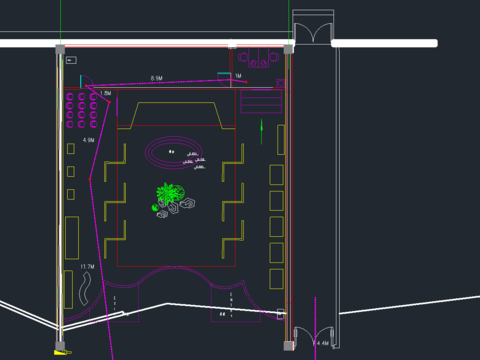Click the magenta chair grid block
480x360 pixels.
tap(82, 110)
